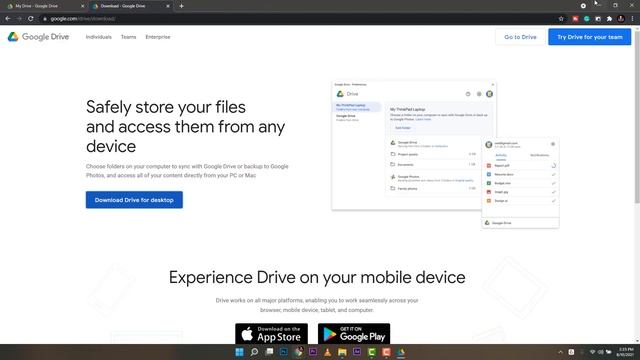
Task: Click Download Drive for desktop
Action: (x=134, y=200)
